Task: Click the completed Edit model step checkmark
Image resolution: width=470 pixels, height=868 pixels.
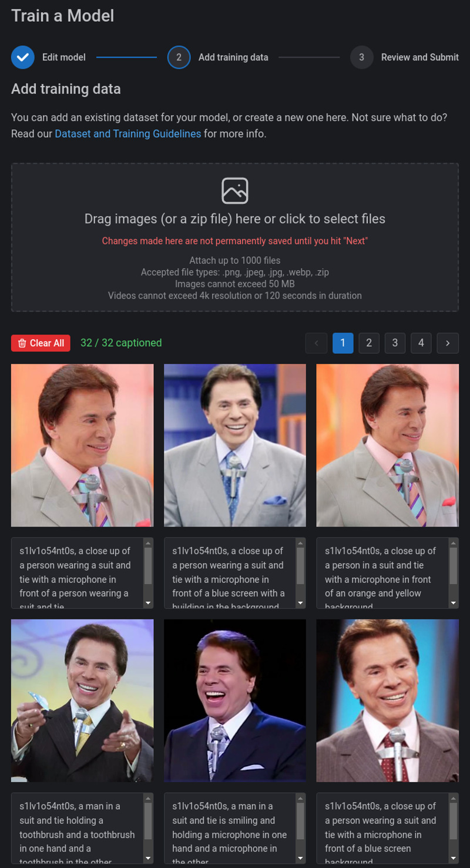Action: point(23,57)
